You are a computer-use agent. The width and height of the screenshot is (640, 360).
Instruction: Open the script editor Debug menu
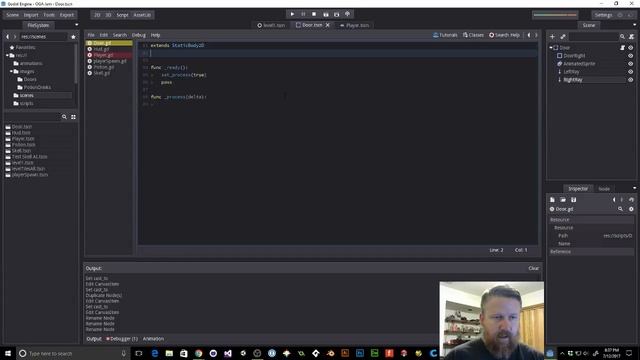(139, 35)
